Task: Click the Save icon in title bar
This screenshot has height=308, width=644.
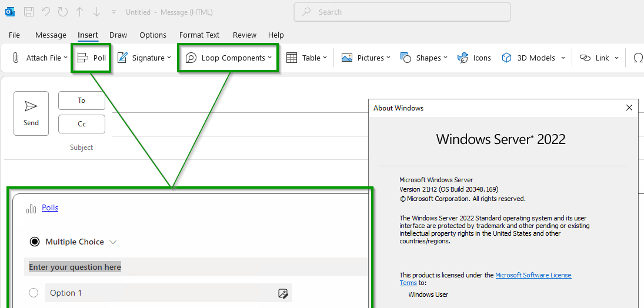Action: pyautogui.click(x=29, y=12)
